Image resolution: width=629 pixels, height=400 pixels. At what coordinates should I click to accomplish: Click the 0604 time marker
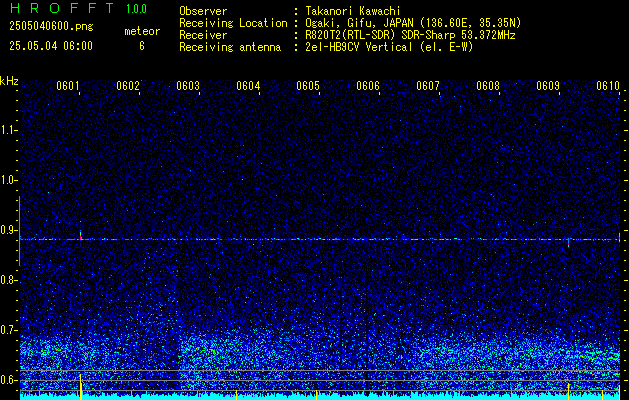click(248, 86)
